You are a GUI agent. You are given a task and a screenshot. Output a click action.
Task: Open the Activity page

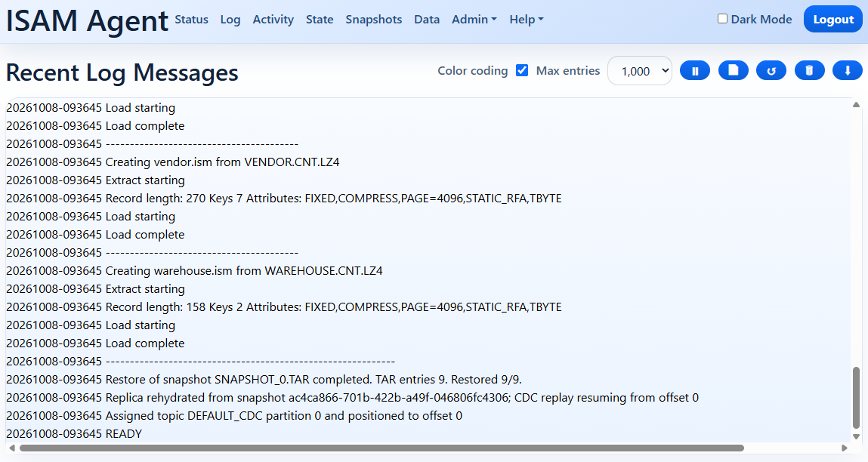tap(273, 20)
